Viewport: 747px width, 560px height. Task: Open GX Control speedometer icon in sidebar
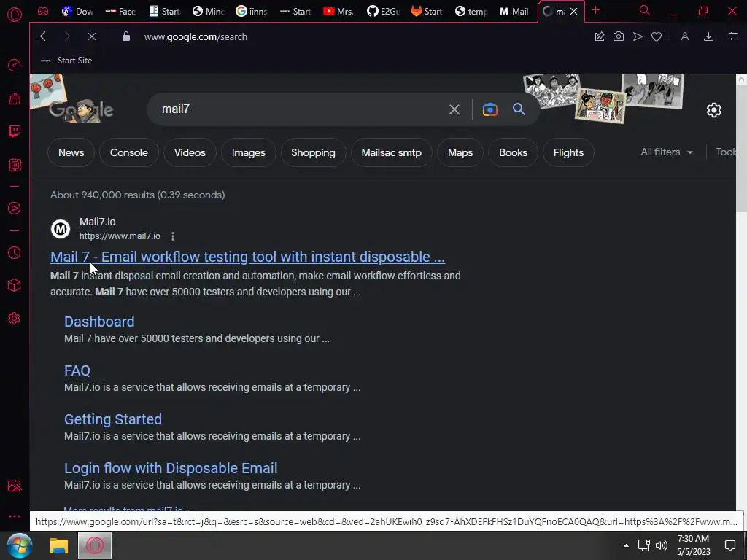pos(15,65)
